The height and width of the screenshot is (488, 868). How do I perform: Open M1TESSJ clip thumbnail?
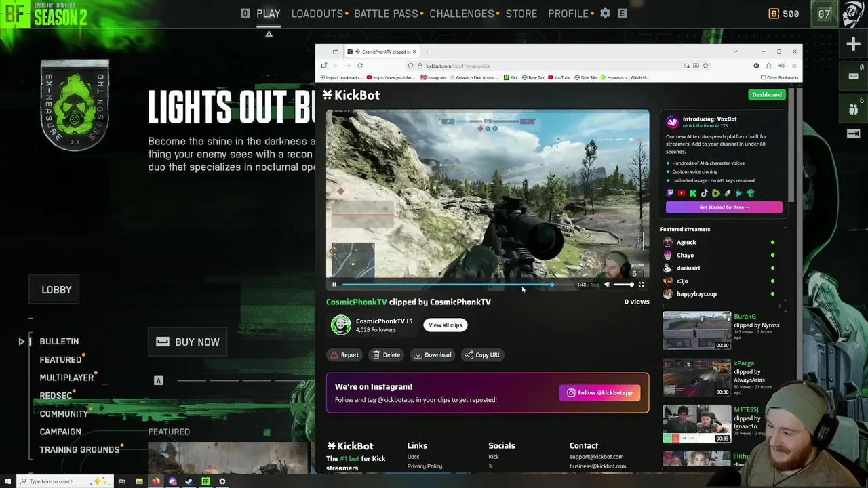696,424
